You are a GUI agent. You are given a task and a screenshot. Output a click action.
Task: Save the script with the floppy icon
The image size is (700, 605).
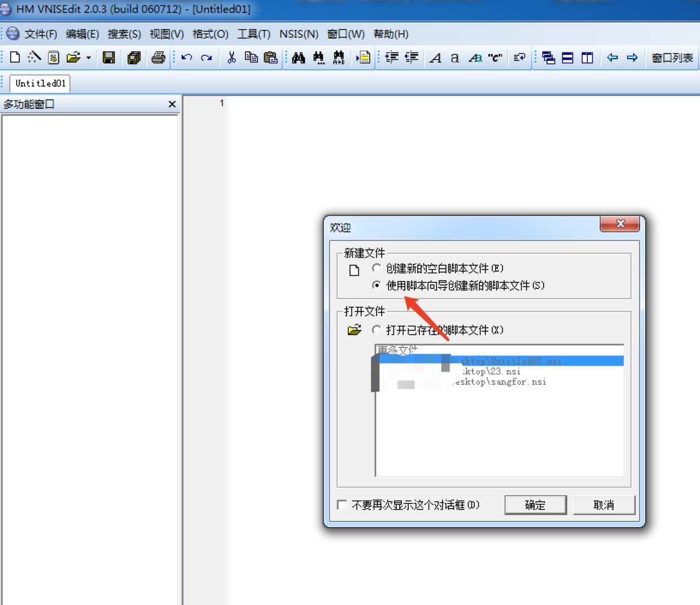click(108, 57)
